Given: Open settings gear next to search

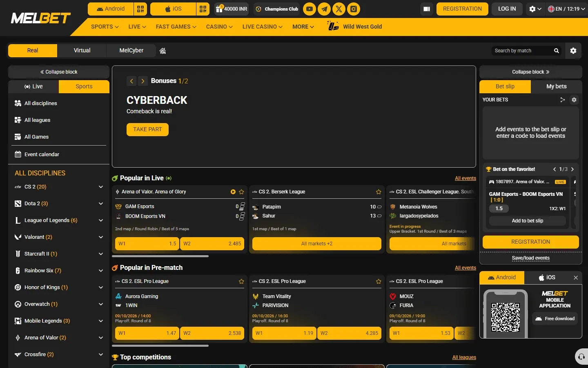Looking at the screenshot, I should click(x=573, y=51).
